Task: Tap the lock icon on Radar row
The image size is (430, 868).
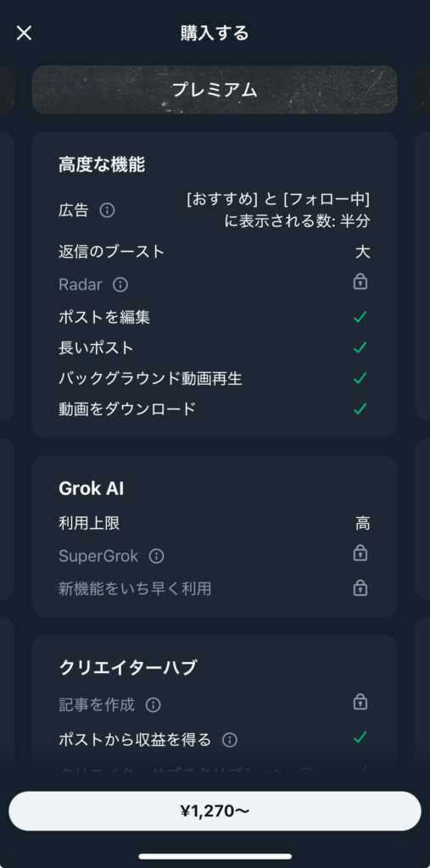Action: pos(360,281)
